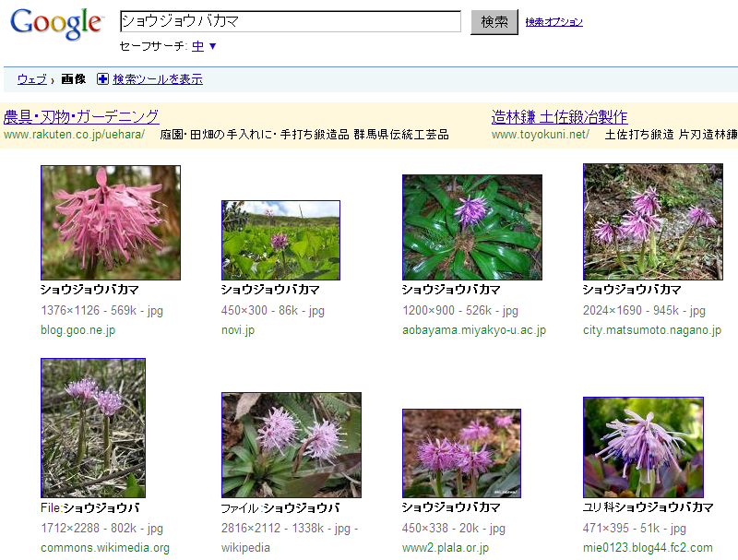Click the www.rakuten.co.jp/uehara/ ad URL

click(74, 135)
